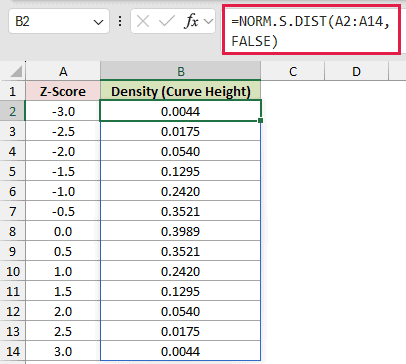Viewport: 406px width, 364px height.
Task: Select row 2 header
Action: 13,111
